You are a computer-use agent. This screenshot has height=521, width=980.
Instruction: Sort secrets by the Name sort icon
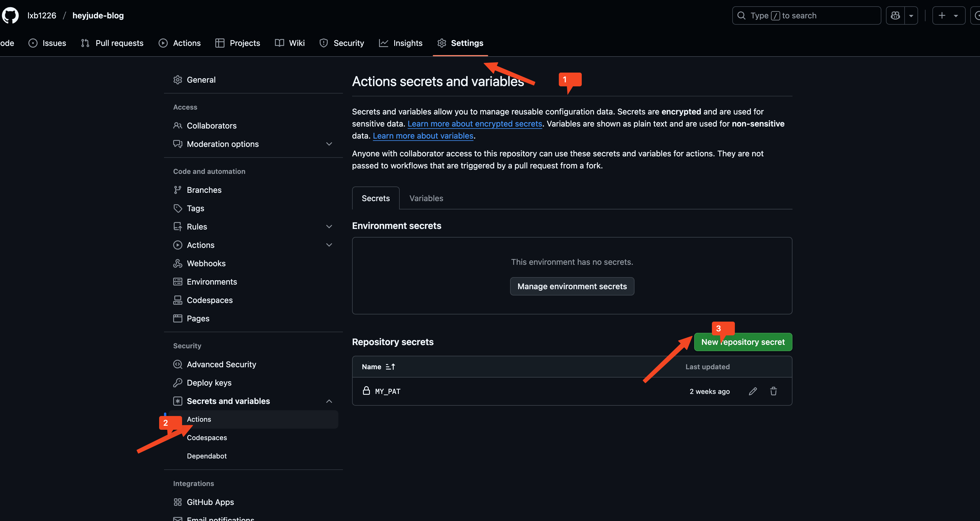(390, 367)
